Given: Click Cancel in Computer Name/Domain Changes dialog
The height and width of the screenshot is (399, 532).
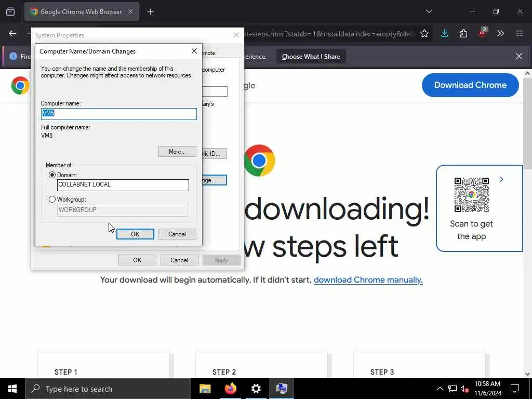Looking at the screenshot, I should (x=177, y=234).
